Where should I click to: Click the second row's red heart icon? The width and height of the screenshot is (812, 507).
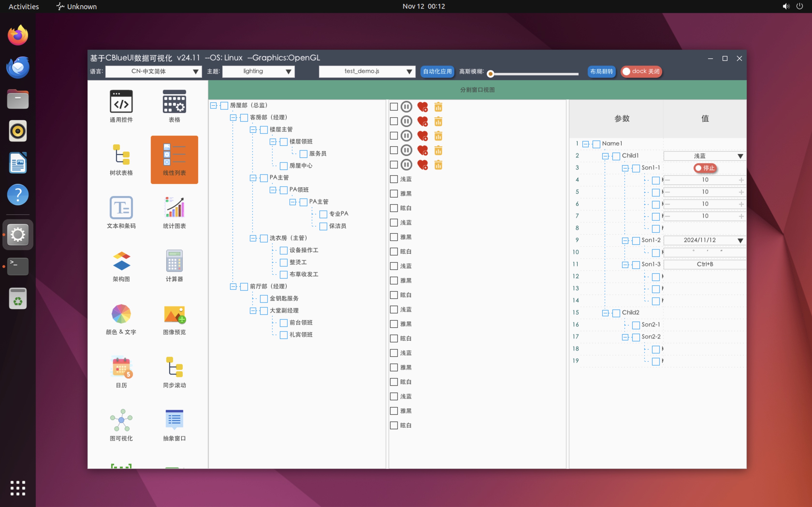pos(422,121)
